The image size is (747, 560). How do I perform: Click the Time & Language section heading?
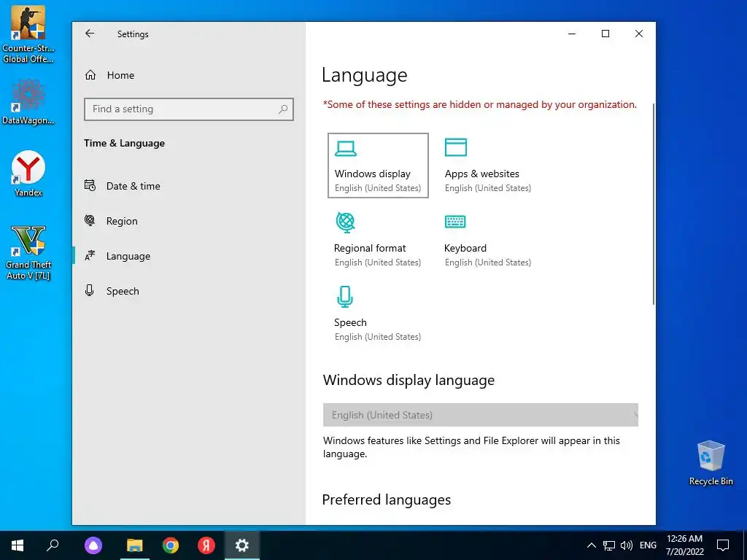click(x=124, y=144)
